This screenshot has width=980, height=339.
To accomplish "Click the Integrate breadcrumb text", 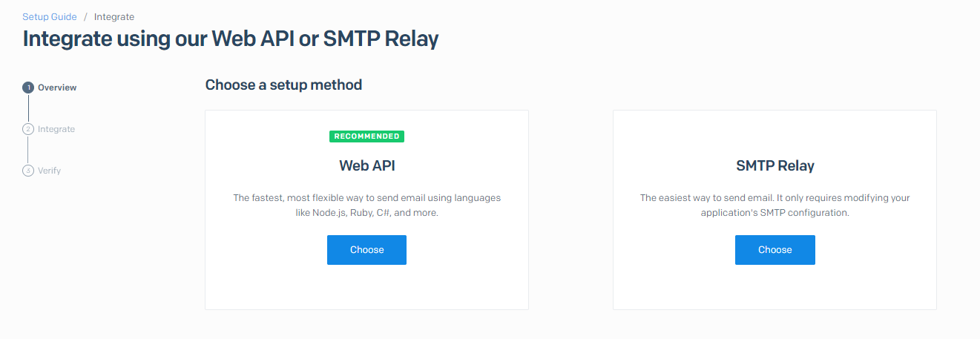I will click(114, 16).
